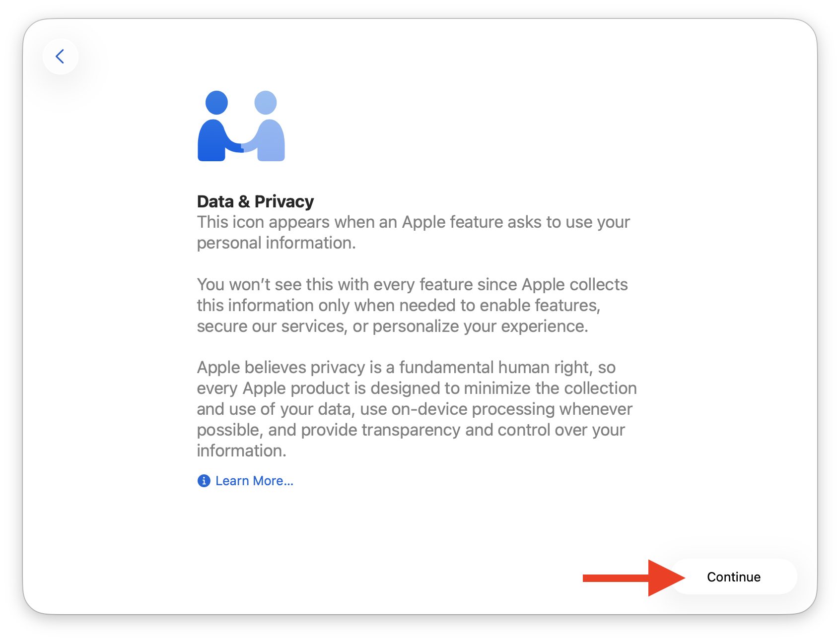Open the Learn More… link

[254, 481]
